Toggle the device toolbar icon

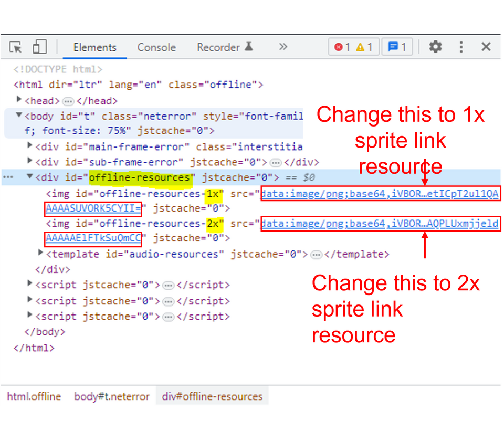coord(39,47)
